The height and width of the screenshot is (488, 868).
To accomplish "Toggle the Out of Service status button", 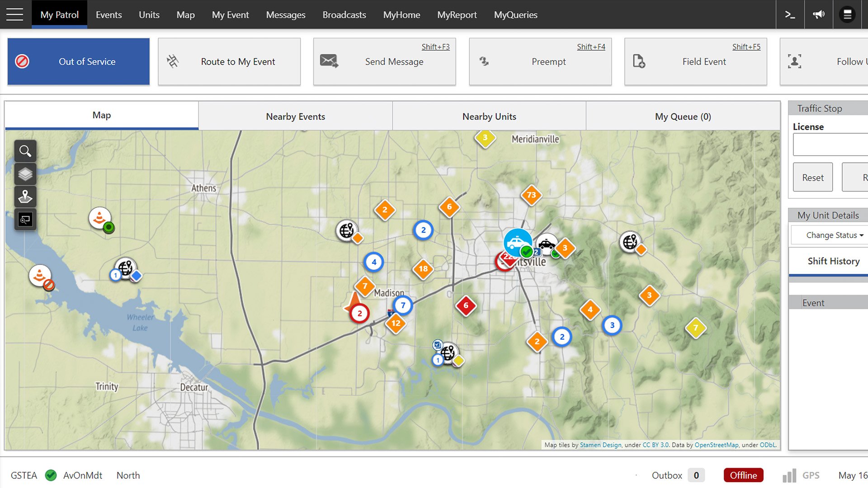I will pyautogui.click(x=79, y=61).
